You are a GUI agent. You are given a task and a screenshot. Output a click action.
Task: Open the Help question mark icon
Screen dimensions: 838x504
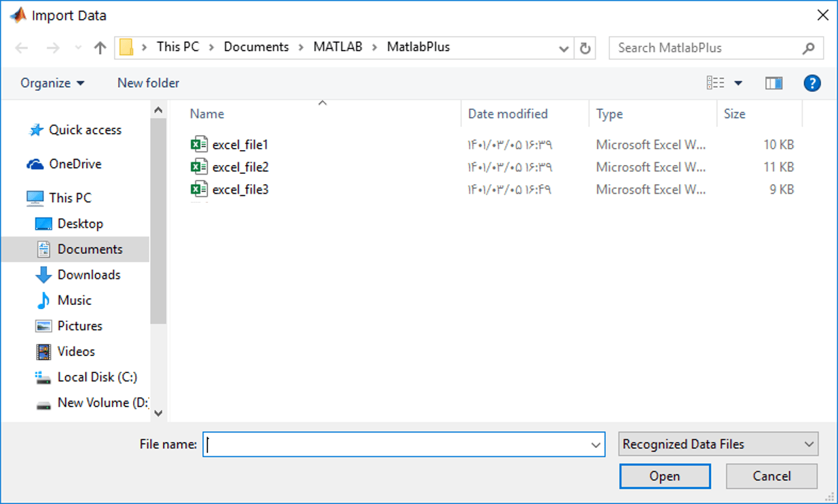tap(812, 83)
